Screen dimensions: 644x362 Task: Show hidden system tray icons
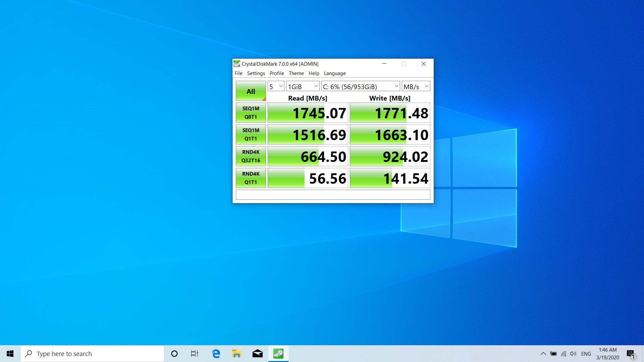tap(543, 354)
